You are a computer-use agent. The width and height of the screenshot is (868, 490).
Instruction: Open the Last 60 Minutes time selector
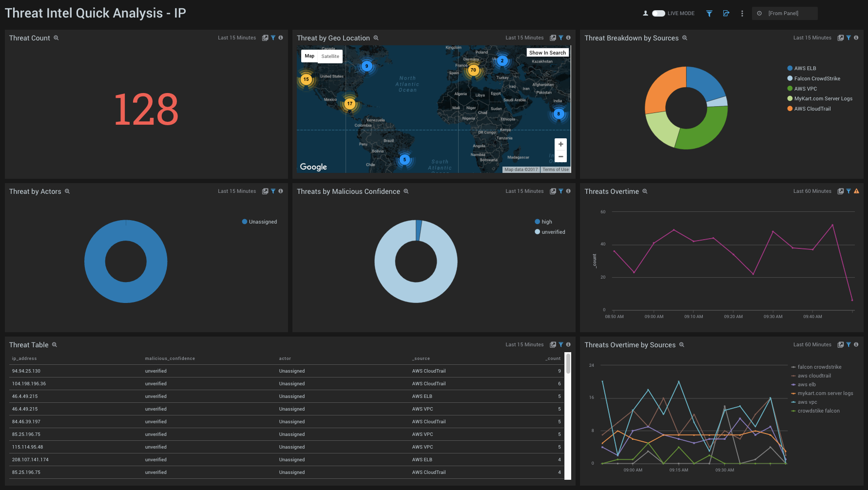[812, 191]
